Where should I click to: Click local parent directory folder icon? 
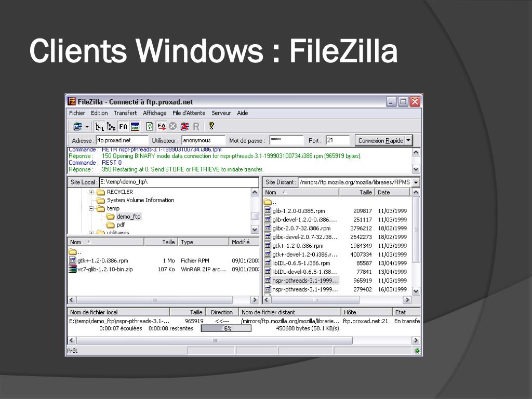(73, 252)
